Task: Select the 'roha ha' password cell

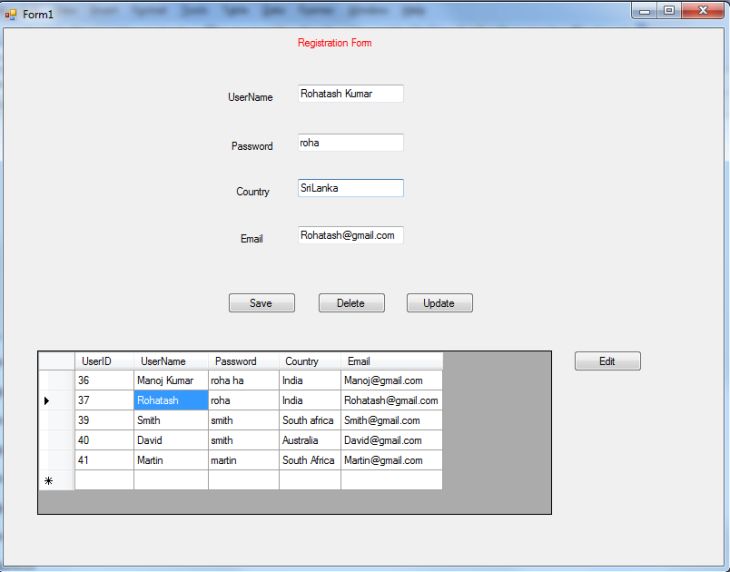Action: click(x=243, y=380)
